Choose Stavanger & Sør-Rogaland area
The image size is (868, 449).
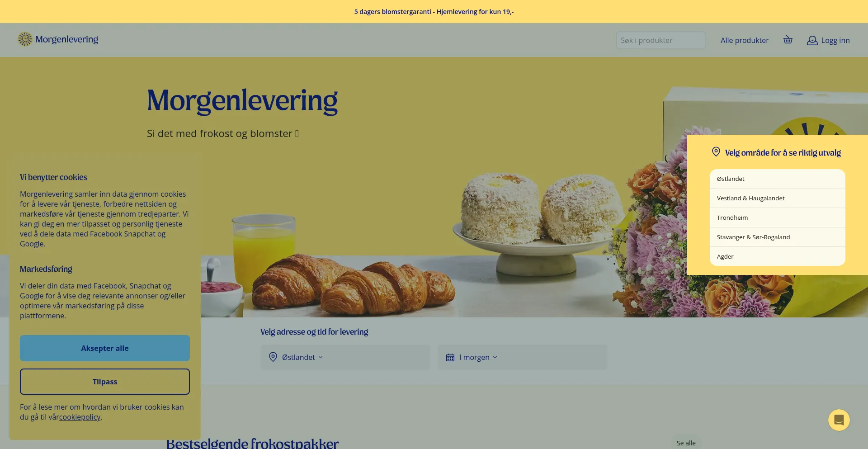click(x=778, y=237)
